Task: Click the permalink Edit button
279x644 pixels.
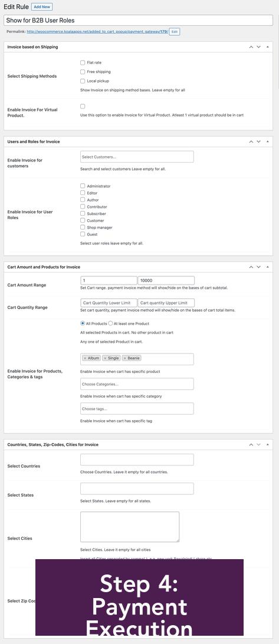Action: pyautogui.click(x=174, y=32)
